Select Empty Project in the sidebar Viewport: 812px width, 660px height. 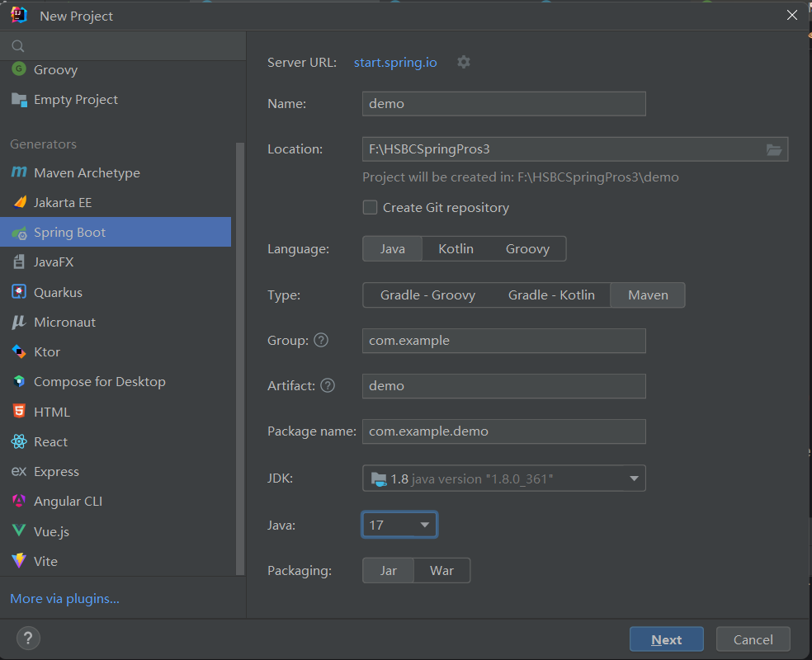pos(75,99)
